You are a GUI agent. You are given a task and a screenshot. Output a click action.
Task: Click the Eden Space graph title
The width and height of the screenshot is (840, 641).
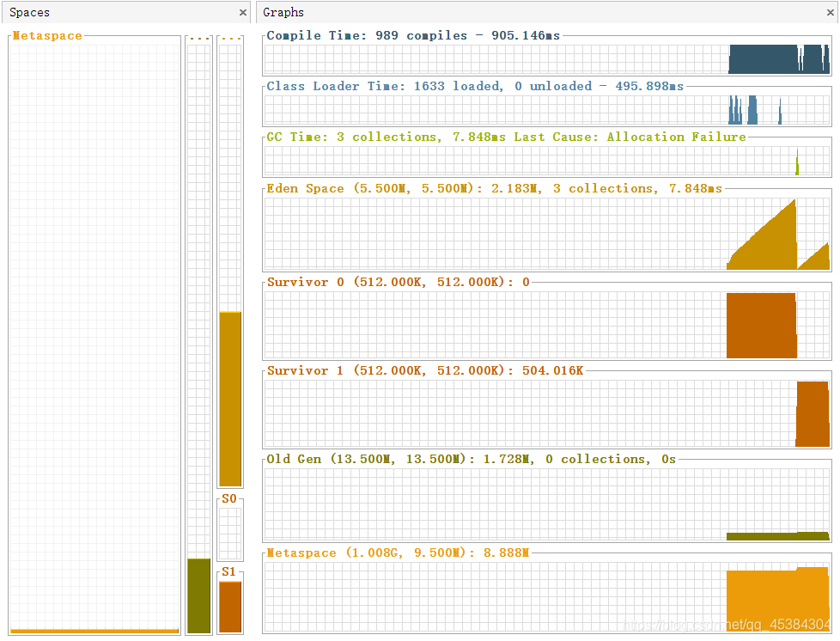[495, 189]
